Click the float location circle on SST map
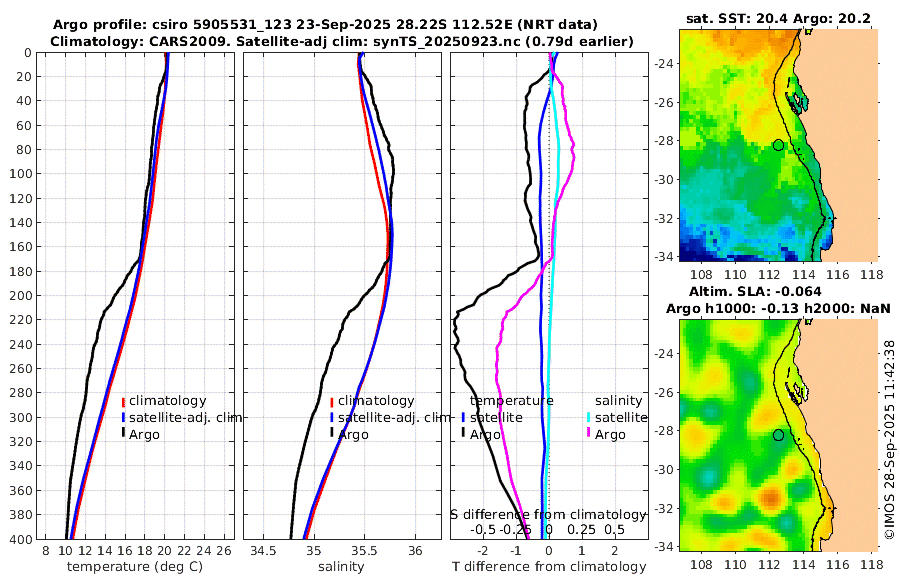Image resolution: width=900 pixels, height=580 pixels. [x=778, y=145]
